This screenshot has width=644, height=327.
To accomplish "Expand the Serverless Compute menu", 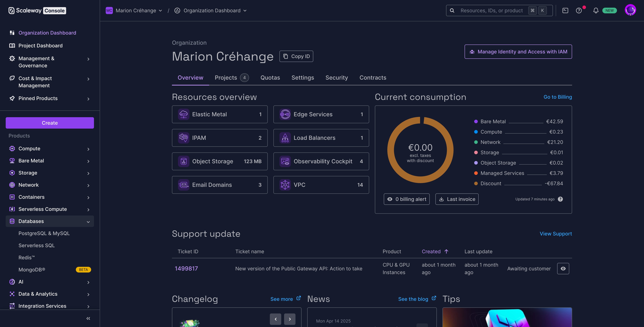I will point(88,210).
